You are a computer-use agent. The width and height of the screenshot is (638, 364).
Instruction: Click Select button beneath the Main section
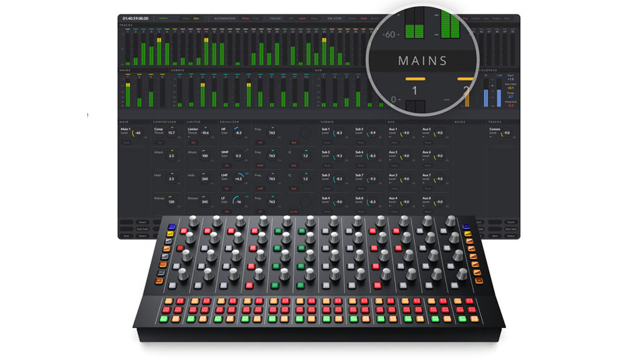point(143,236)
